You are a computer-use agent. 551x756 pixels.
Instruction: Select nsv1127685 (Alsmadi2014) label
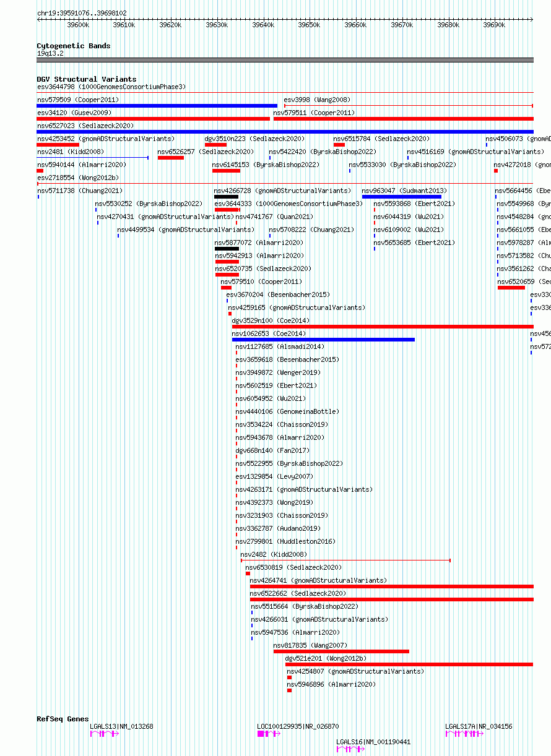click(x=279, y=346)
